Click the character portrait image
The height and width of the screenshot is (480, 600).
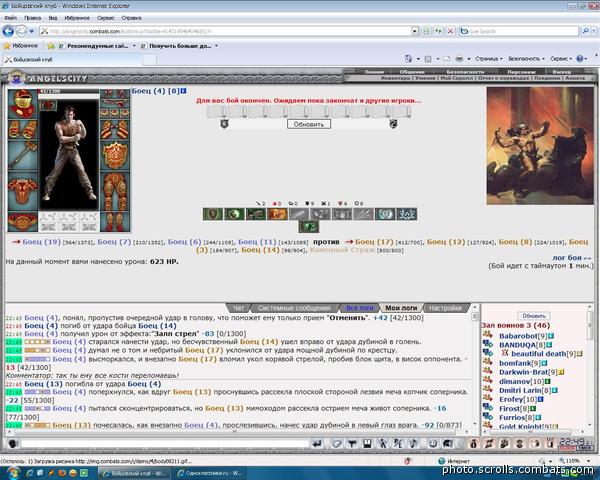[69, 155]
